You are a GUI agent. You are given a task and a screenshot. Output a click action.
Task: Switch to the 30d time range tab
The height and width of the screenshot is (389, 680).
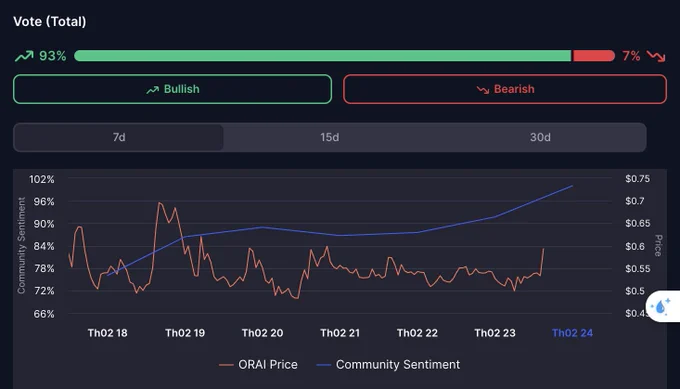pyautogui.click(x=540, y=137)
